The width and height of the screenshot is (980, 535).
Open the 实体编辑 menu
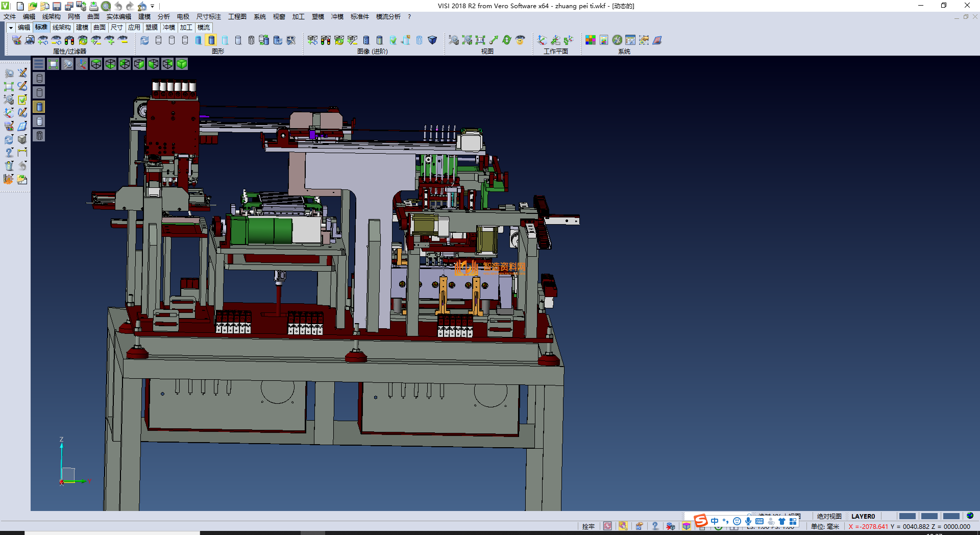[118, 17]
